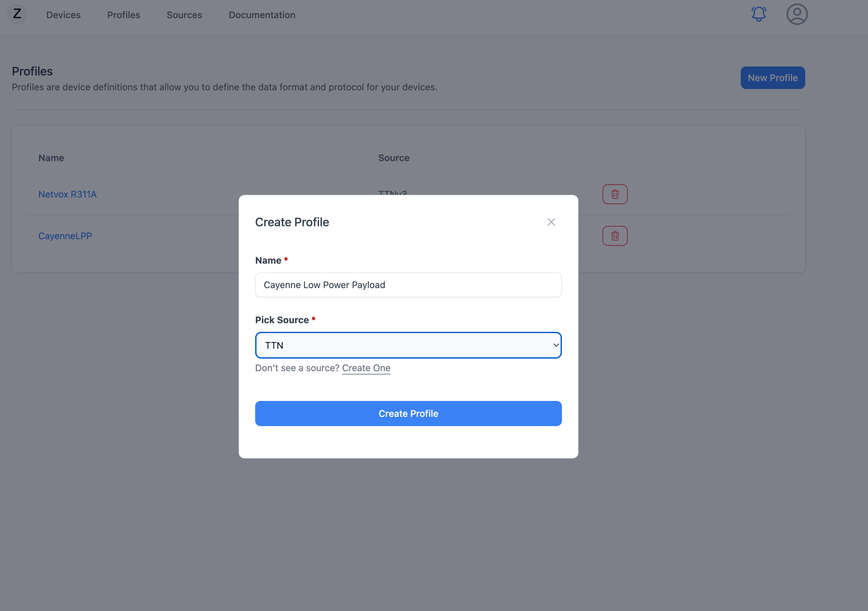
Task: Click the Source column header
Action: 394,158
